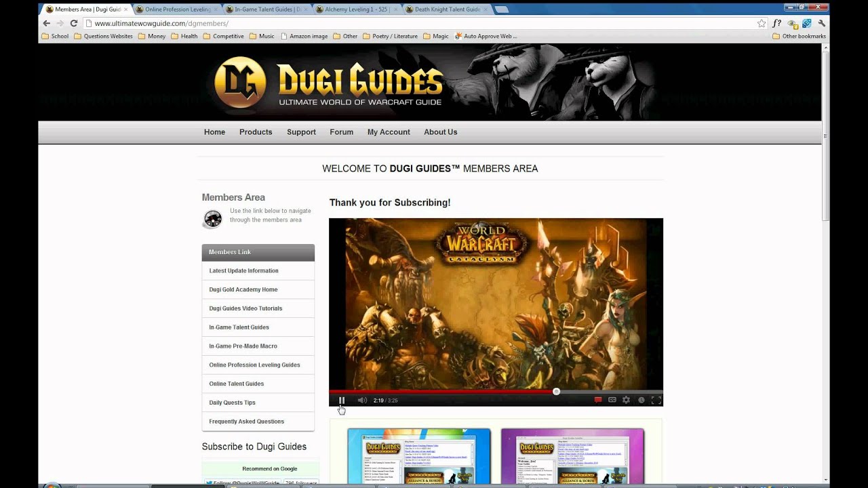Mute the video via speaker icon
The height and width of the screenshot is (488, 868).
(362, 400)
